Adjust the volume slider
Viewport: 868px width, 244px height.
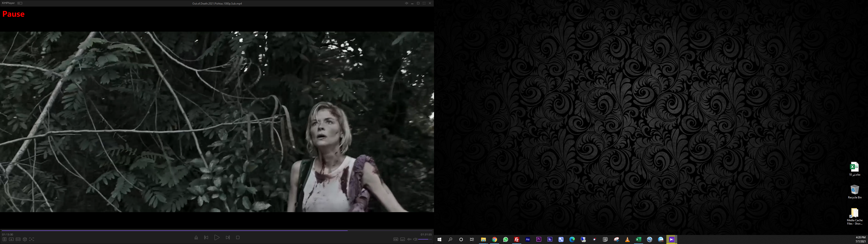pos(425,239)
